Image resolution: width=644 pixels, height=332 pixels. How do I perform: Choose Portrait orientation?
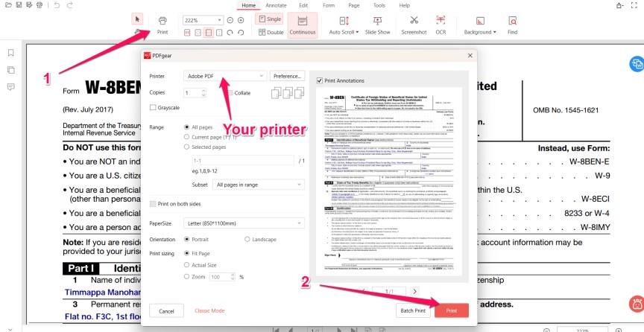pyautogui.click(x=187, y=239)
